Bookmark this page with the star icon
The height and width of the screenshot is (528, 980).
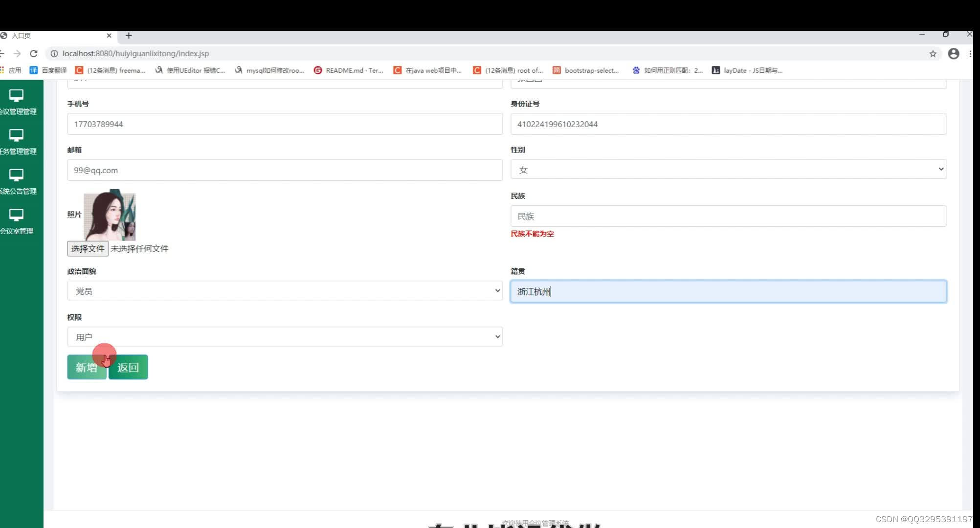tap(933, 54)
